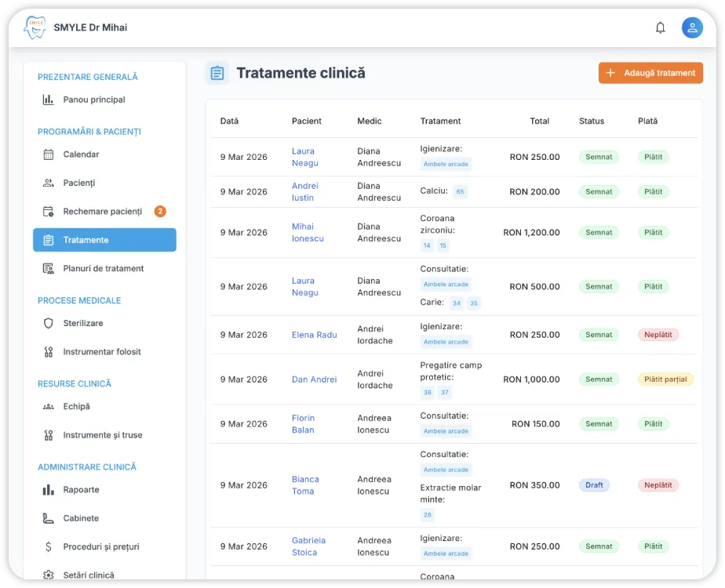This screenshot has height=588, width=725.
Task: Open patient Mihai Ionescu link
Action: click(308, 232)
